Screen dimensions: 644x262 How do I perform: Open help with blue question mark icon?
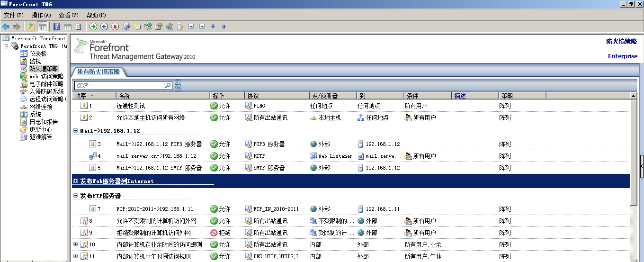[57, 27]
